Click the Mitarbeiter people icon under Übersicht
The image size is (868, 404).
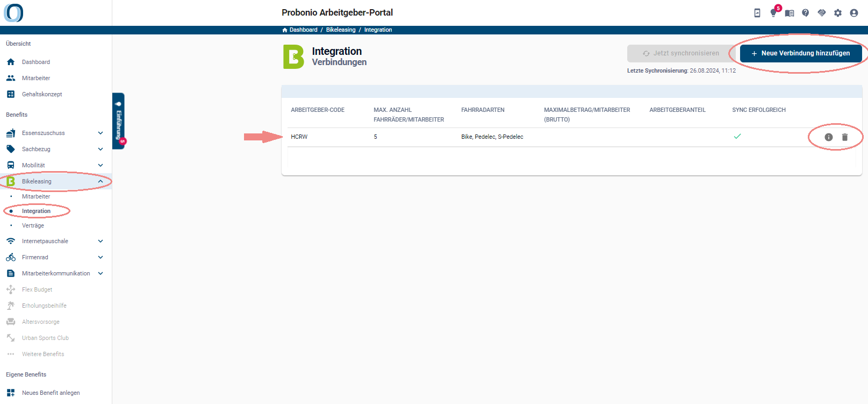click(x=11, y=78)
